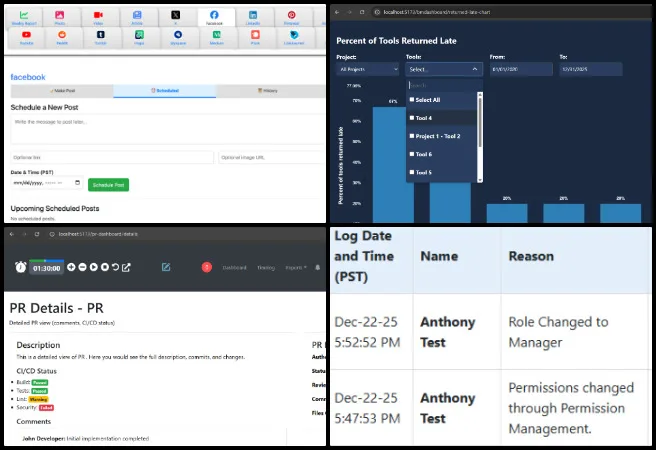Open the Dashboard navigation link

[x=234, y=267]
